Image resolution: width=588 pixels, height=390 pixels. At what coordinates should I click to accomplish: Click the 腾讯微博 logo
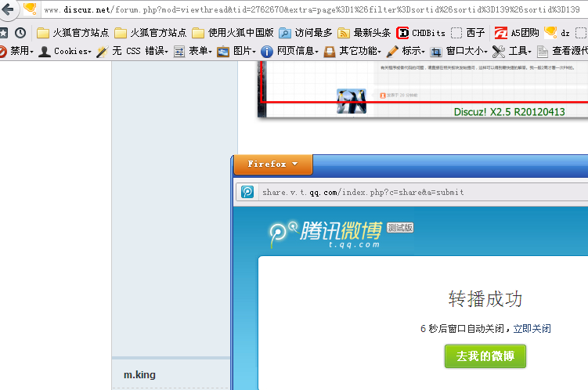[x=326, y=233]
